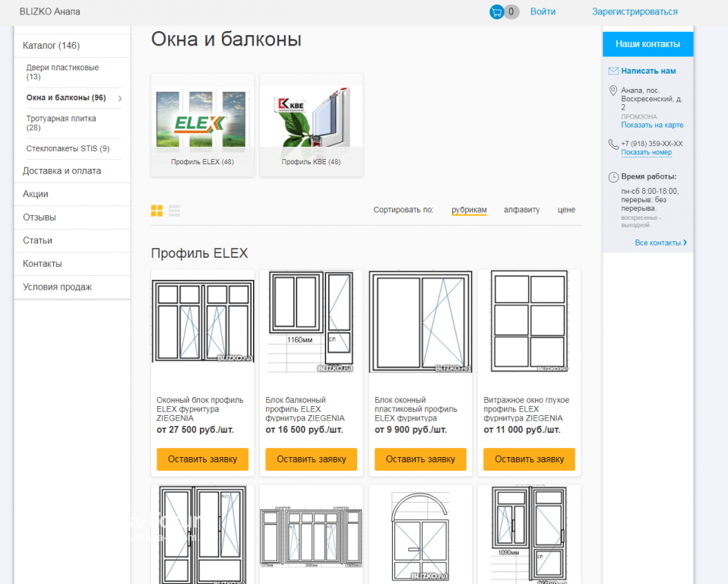Click Витражное окно глухое профиль title
The height and width of the screenshot is (584, 728).
[527, 409]
